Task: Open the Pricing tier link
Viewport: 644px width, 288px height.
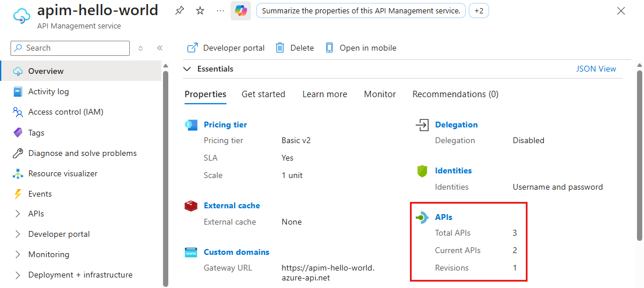Action: tap(225, 125)
